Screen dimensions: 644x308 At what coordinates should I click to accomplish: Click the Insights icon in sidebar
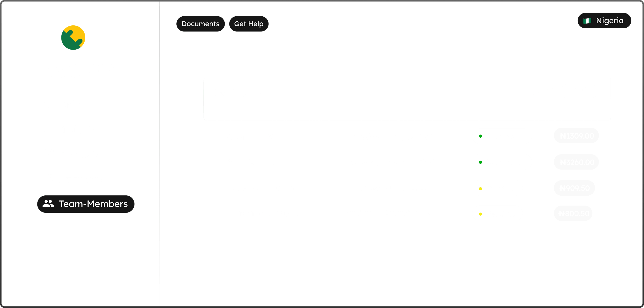point(48,129)
